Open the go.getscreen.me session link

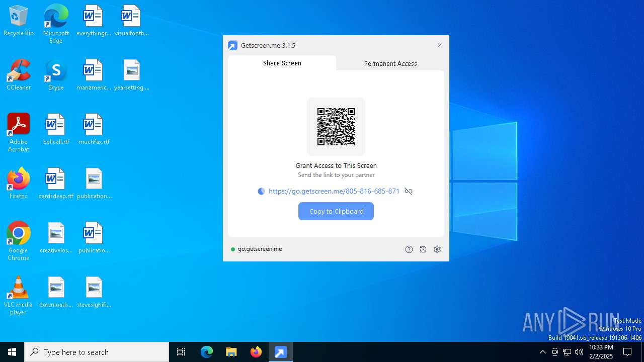pyautogui.click(x=334, y=191)
